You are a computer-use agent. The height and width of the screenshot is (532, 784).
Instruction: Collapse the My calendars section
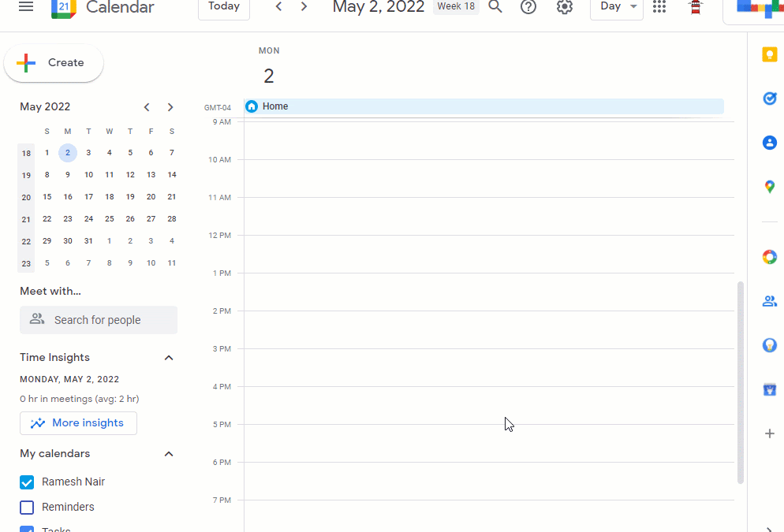pyautogui.click(x=169, y=454)
